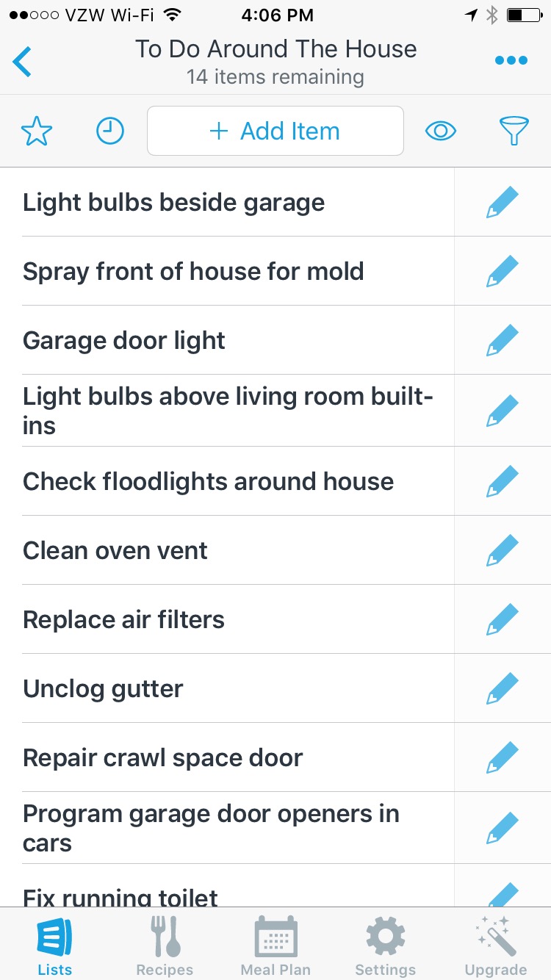Switch to the Recipes tab
551x980 pixels.
pyautogui.click(x=165, y=946)
